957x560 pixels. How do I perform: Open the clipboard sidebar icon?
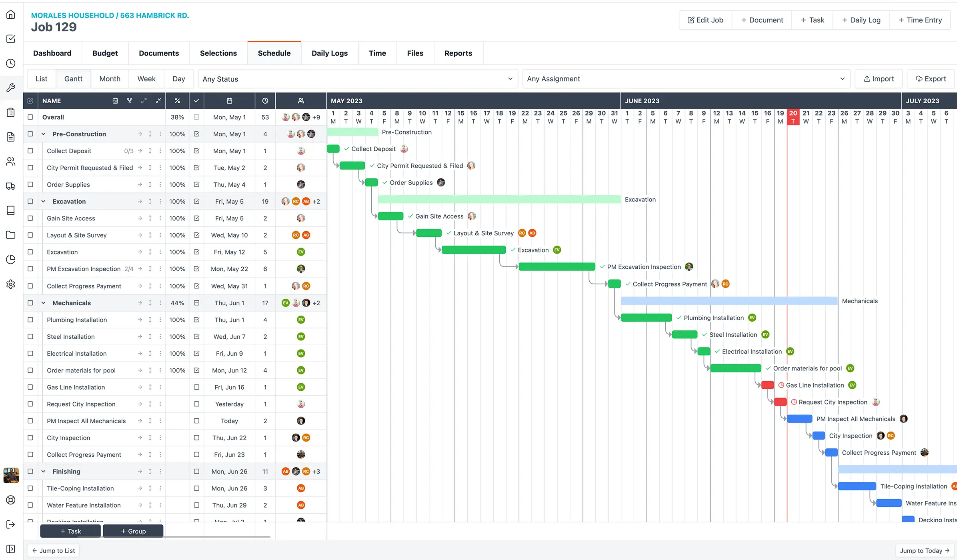(11, 112)
